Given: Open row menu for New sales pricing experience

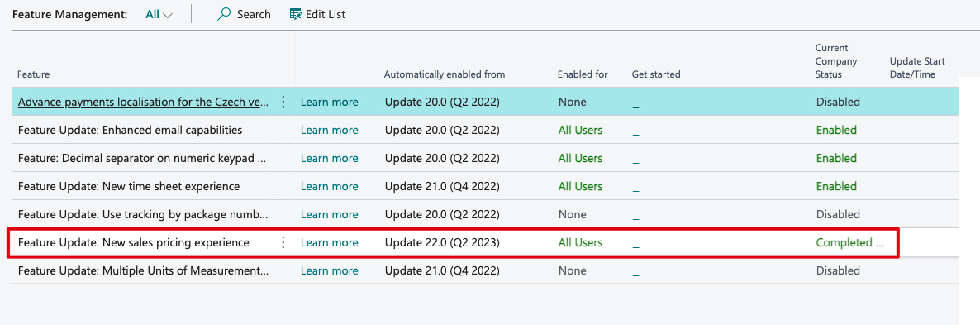Looking at the screenshot, I should 283,242.
